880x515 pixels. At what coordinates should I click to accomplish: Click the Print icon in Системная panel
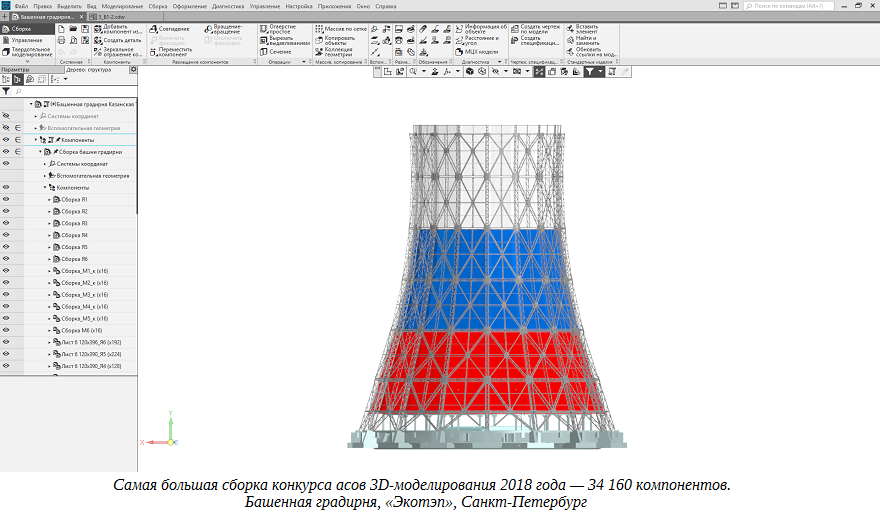coord(62,40)
